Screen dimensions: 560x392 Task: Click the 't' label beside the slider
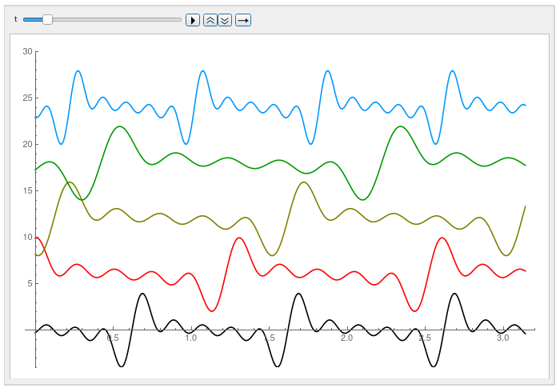pyautogui.click(x=16, y=19)
